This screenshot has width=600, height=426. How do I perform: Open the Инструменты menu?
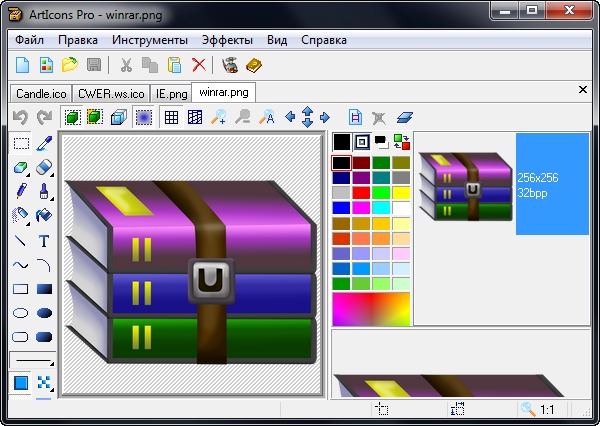150,40
